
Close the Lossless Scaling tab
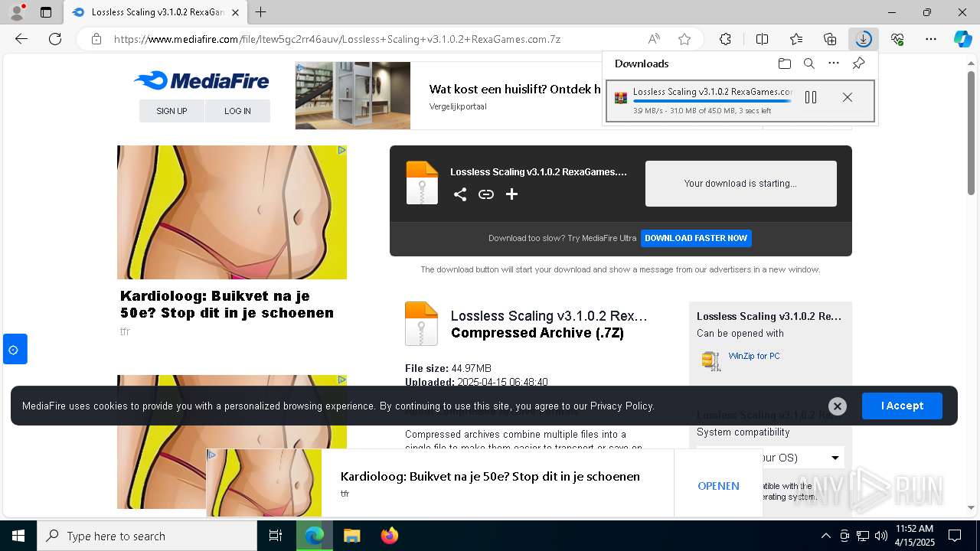(x=235, y=12)
